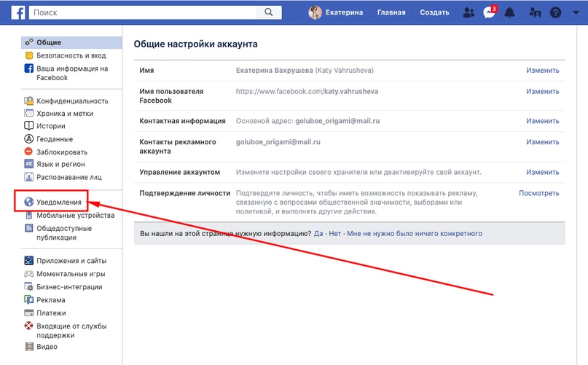588x365 pixels.
Task: Open Язык и регион settings
Action: [60, 165]
